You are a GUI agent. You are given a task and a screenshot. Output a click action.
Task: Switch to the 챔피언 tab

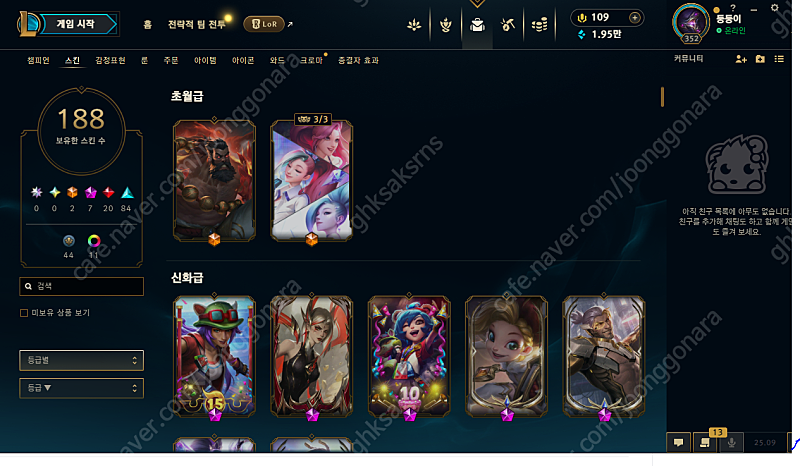38,60
